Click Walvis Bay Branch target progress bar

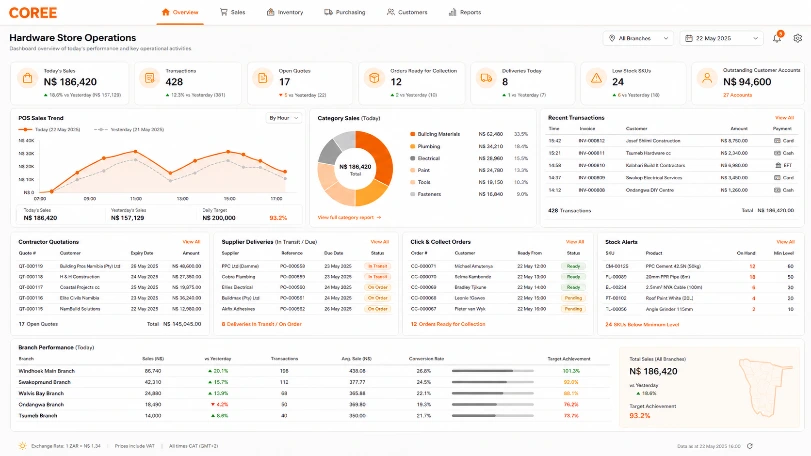point(492,393)
